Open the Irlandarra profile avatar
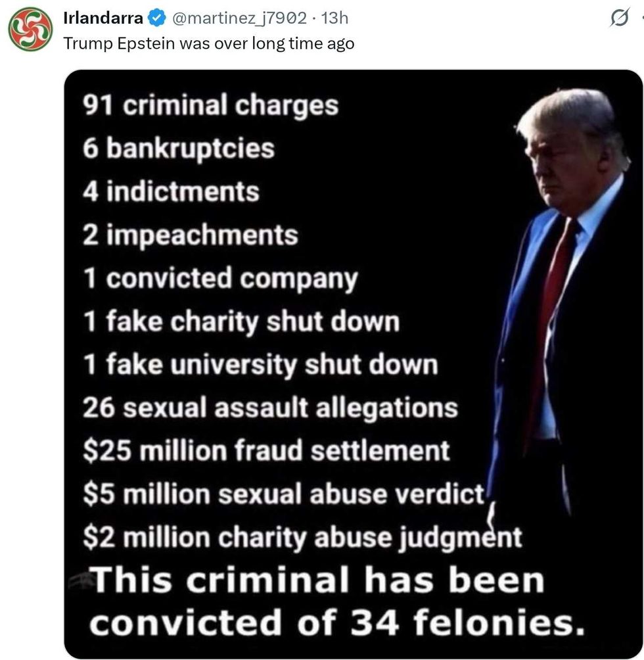This screenshot has height=660, width=644. [30, 29]
